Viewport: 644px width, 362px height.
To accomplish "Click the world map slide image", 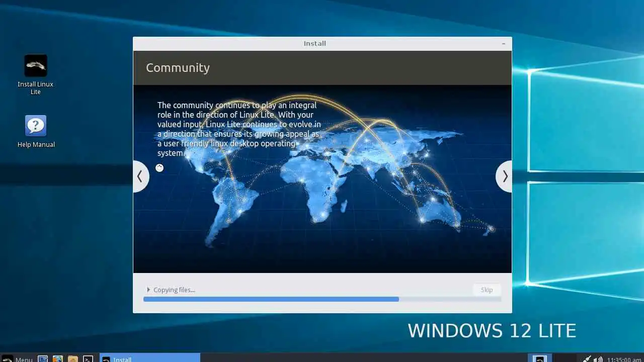I will pos(323,179).
